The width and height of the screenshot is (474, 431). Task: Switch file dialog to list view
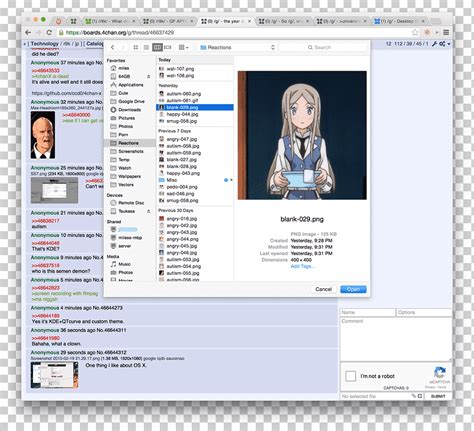coord(146,47)
